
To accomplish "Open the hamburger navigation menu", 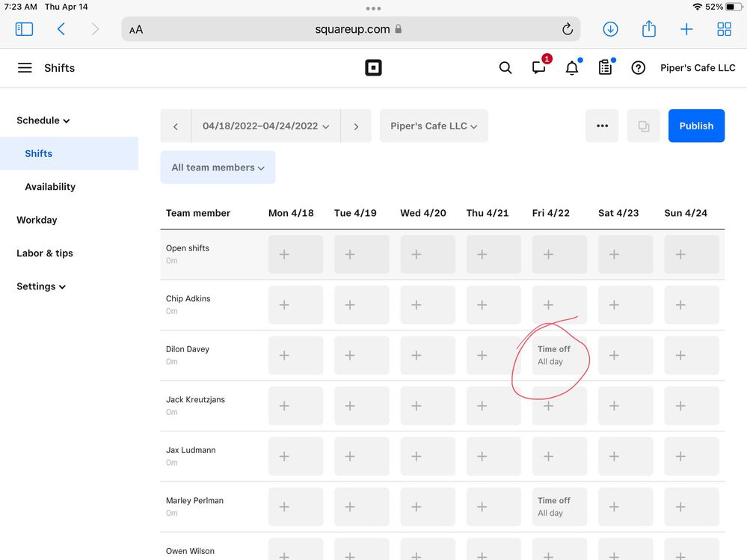I will click(25, 68).
